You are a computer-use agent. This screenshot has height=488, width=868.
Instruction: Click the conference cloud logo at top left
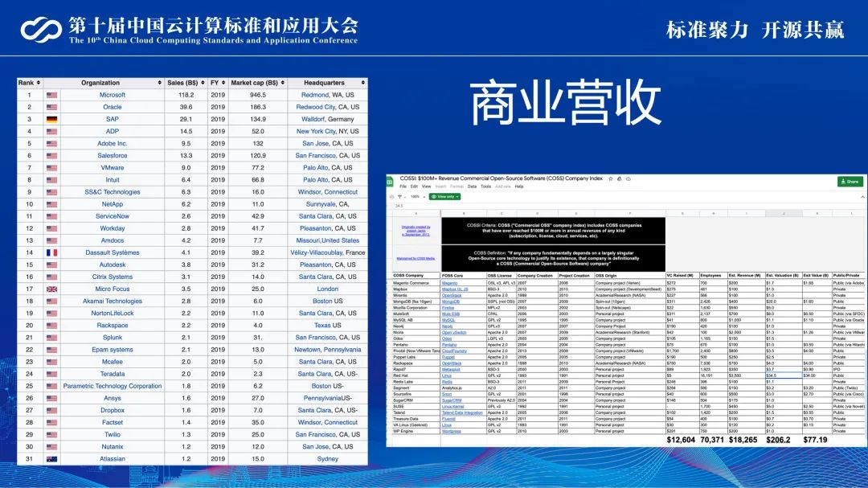(x=41, y=30)
